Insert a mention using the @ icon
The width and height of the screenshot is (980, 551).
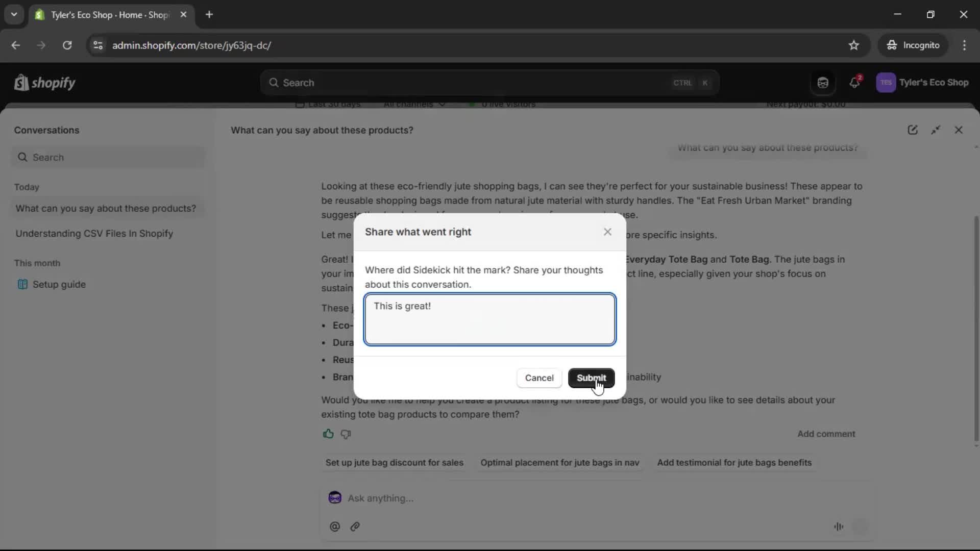(334, 527)
